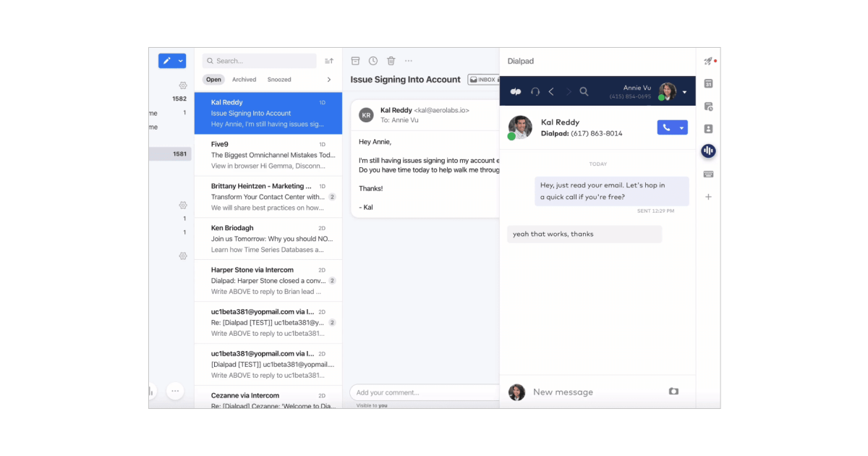Open the 'Re: [Dialpad [TEST]]' uc1beta381 email

pos(268,323)
